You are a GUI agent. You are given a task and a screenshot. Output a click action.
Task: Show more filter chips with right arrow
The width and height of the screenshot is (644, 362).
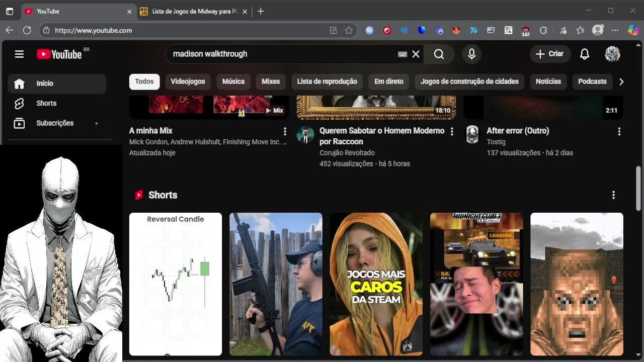[x=621, y=81]
